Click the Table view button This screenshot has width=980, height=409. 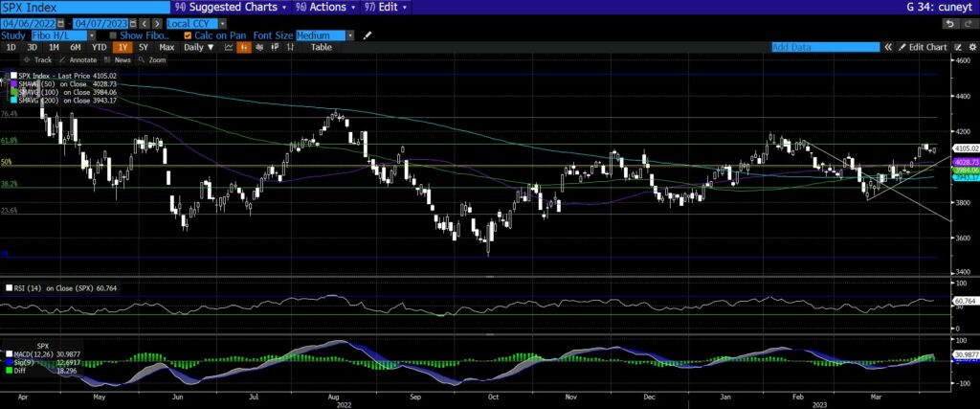tap(321, 47)
